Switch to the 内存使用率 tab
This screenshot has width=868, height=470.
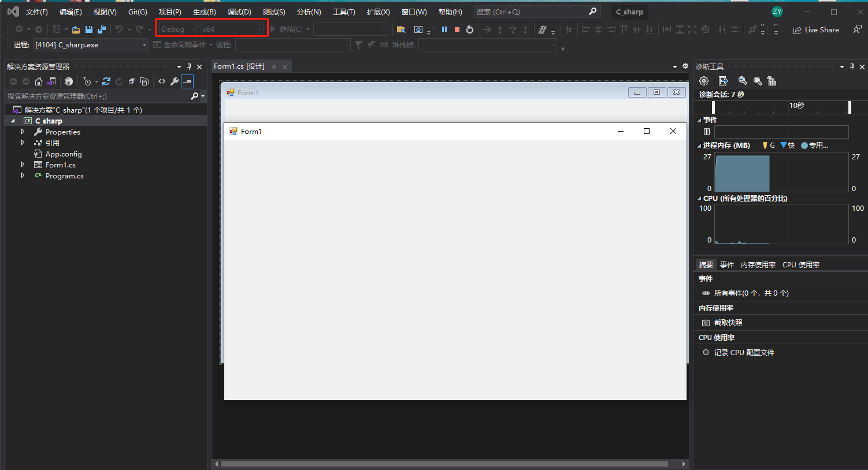pyautogui.click(x=758, y=265)
